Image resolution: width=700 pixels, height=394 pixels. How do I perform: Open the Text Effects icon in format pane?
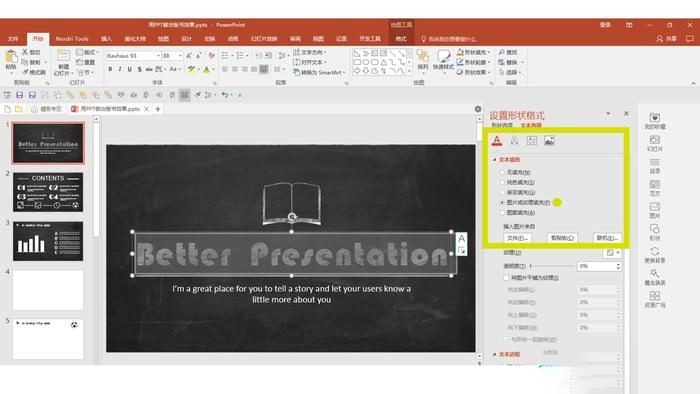[x=514, y=141]
